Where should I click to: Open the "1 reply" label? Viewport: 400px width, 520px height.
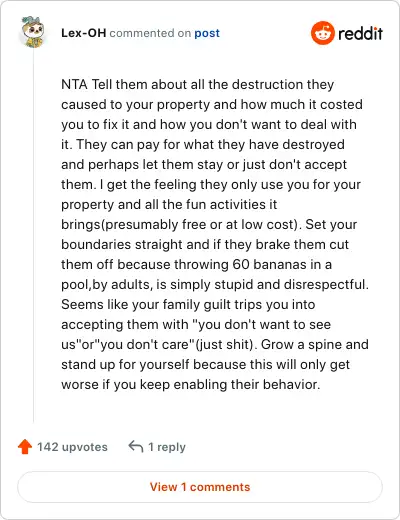[x=167, y=447]
